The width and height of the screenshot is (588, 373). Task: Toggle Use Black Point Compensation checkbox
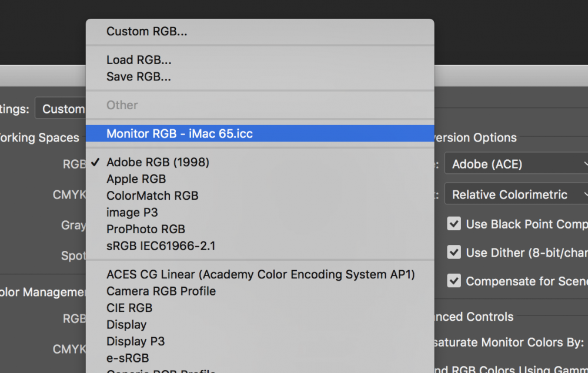point(454,224)
